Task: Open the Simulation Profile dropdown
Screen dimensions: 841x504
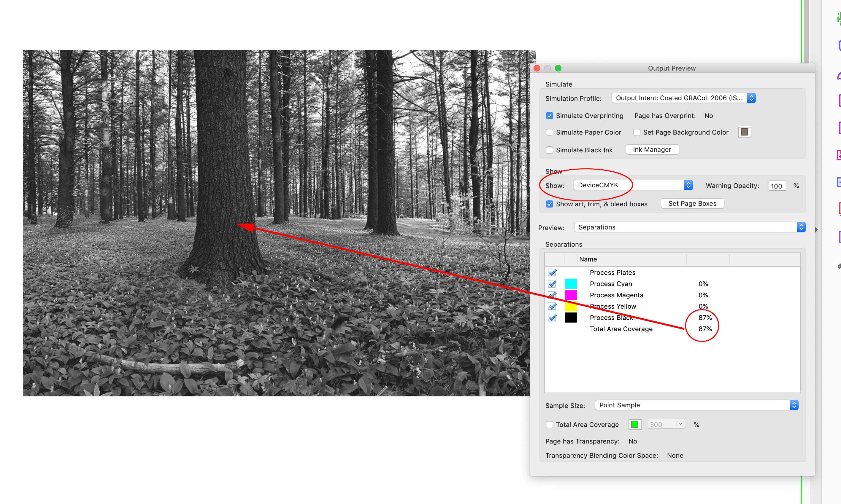Action: click(683, 98)
